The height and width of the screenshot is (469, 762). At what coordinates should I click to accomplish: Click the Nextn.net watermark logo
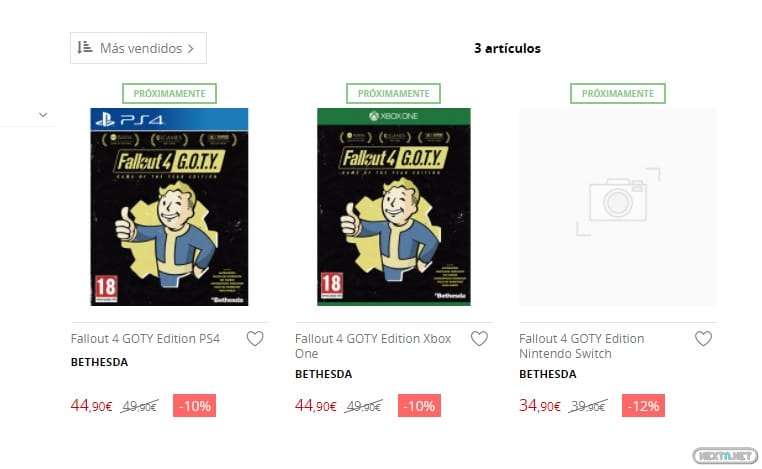tap(725, 456)
